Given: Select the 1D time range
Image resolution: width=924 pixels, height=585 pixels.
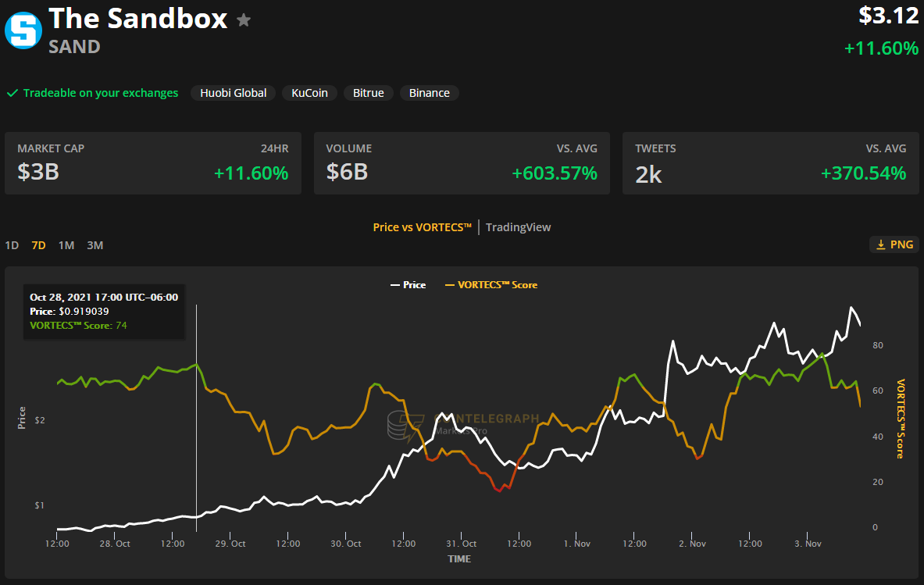Looking at the screenshot, I should 12,245.
